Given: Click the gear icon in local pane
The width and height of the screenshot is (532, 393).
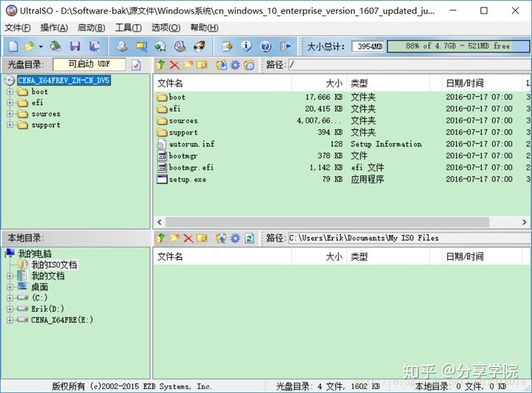Looking at the screenshot, I should point(235,238).
